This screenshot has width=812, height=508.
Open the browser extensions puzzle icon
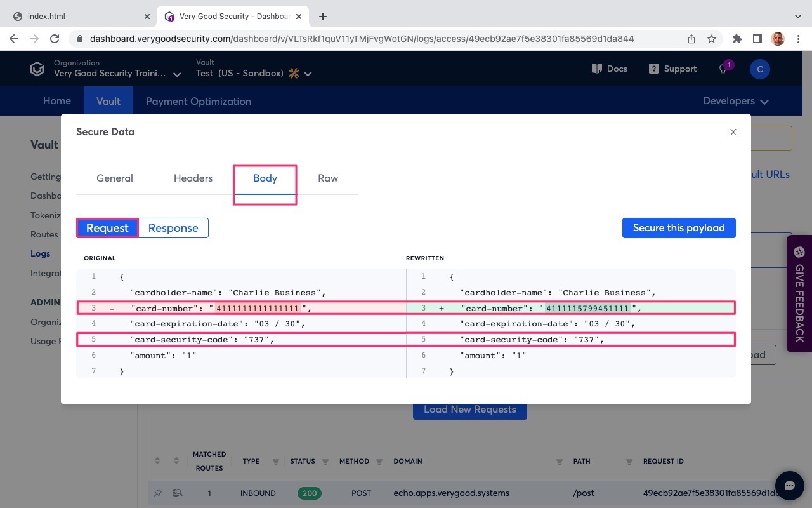tap(737, 39)
